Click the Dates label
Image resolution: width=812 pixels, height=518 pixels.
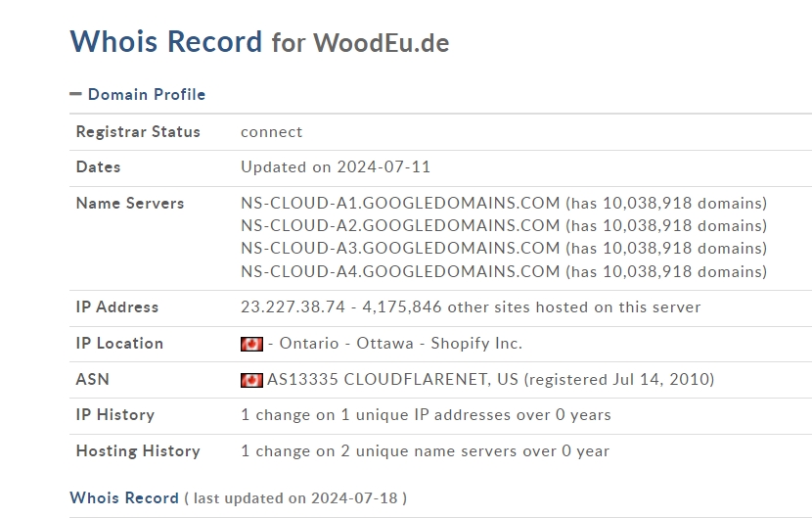[98, 167]
